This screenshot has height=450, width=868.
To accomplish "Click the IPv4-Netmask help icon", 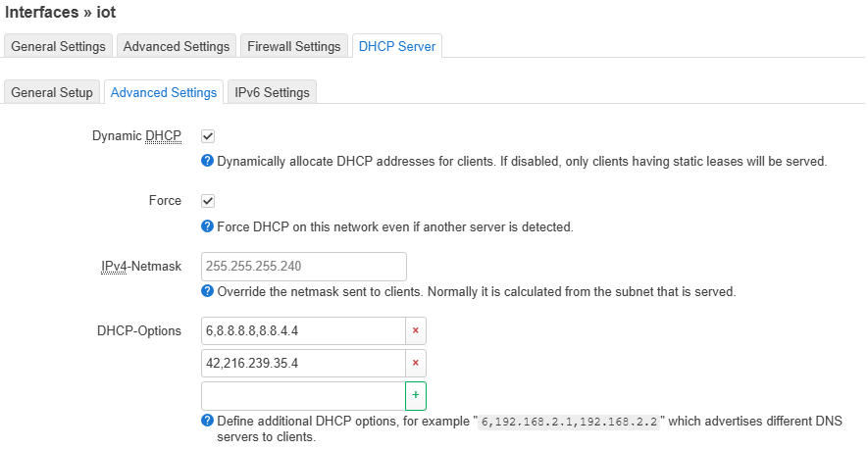I will click(207, 291).
